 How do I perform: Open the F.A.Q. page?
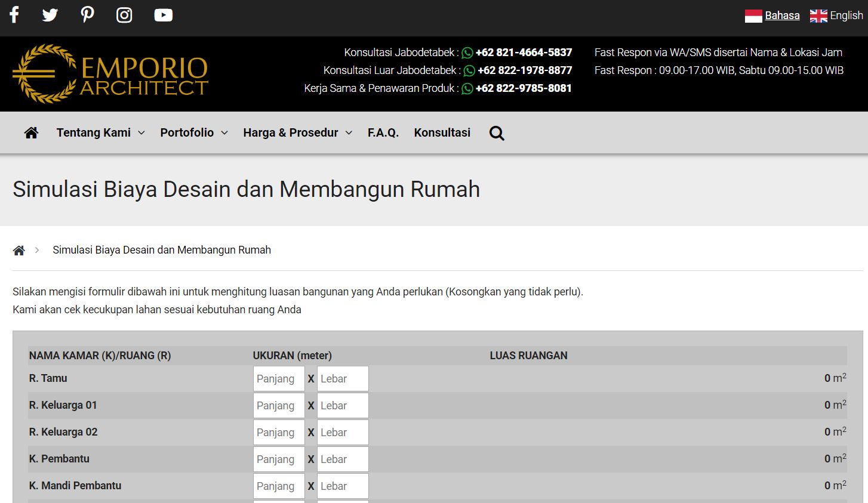pyautogui.click(x=383, y=132)
